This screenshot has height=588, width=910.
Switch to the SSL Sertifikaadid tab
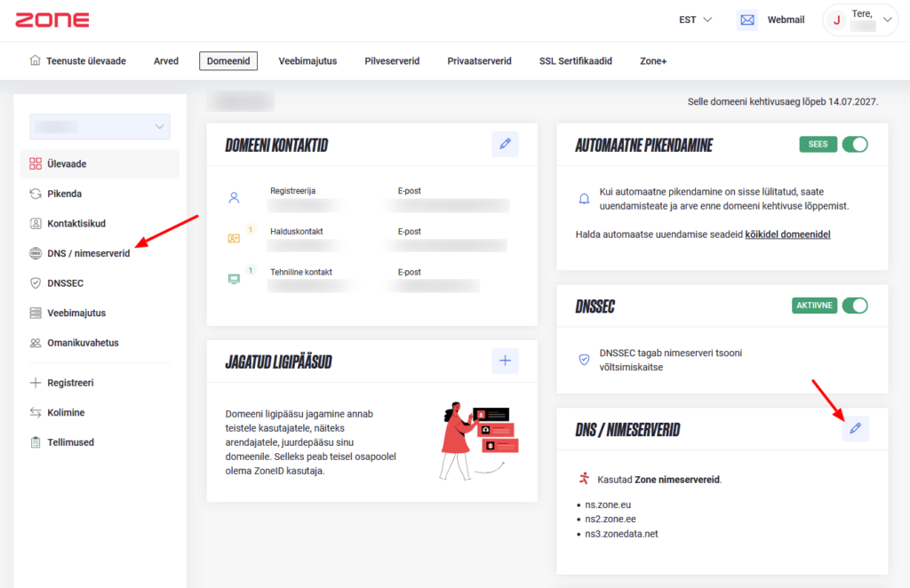click(575, 61)
